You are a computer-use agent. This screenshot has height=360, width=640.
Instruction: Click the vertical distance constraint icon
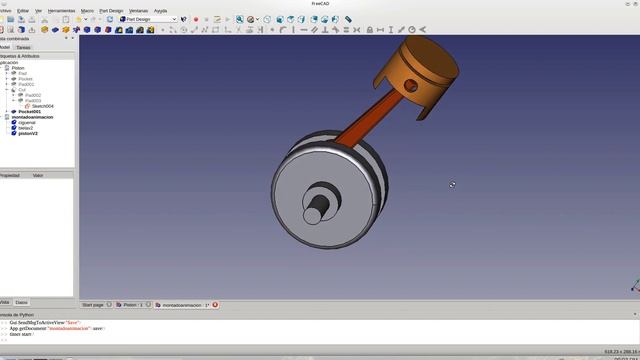coord(391,29)
